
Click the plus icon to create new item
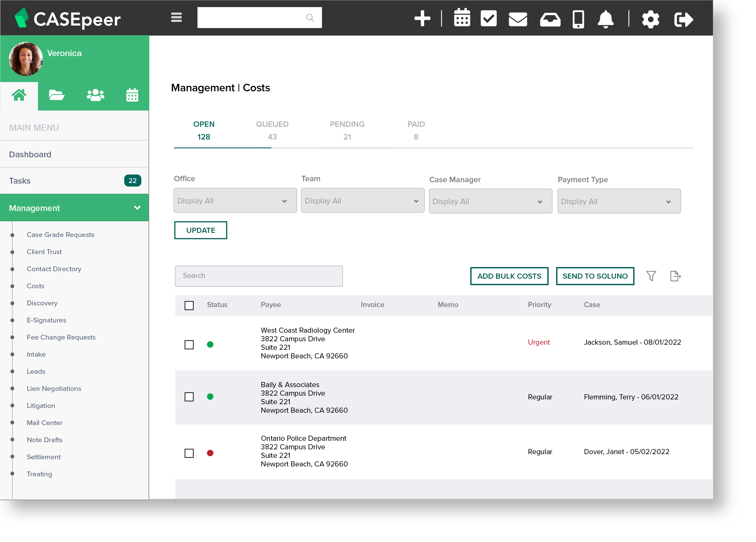point(422,19)
